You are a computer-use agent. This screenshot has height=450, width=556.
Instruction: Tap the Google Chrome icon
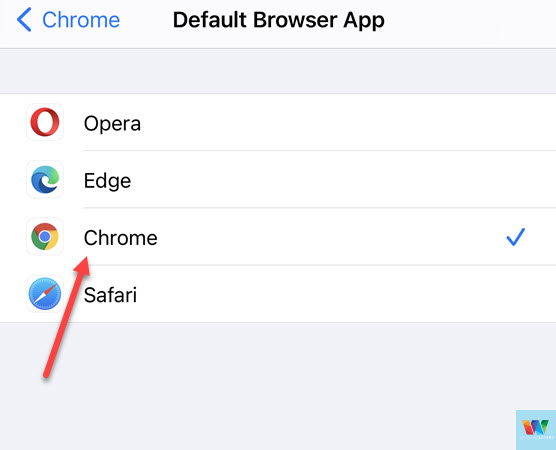tap(45, 237)
